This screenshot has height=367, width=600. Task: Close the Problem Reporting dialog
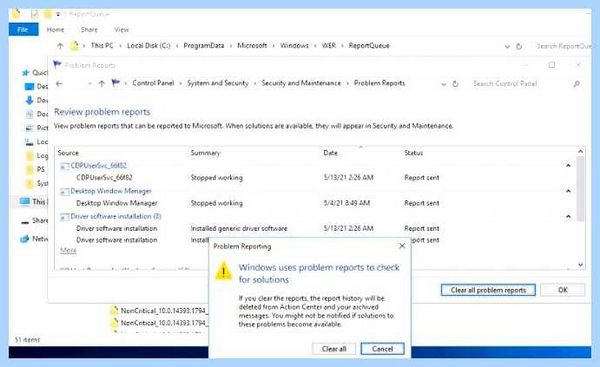click(x=402, y=246)
